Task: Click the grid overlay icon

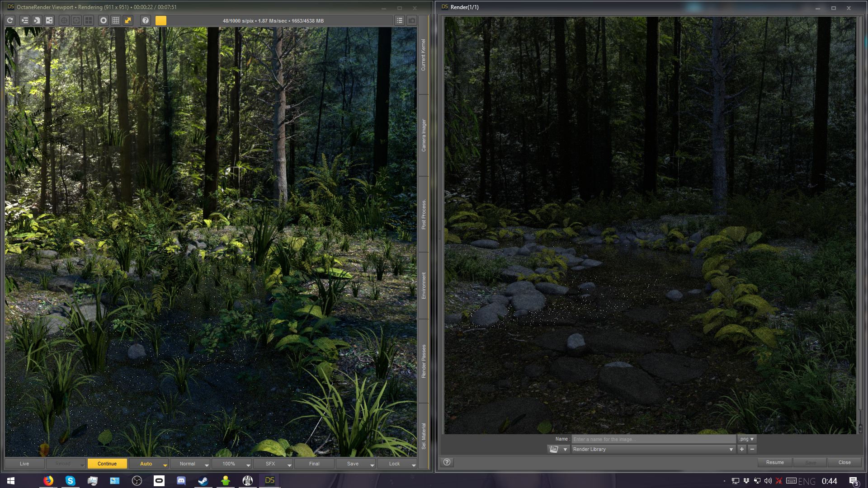Action: coord(116,20)
